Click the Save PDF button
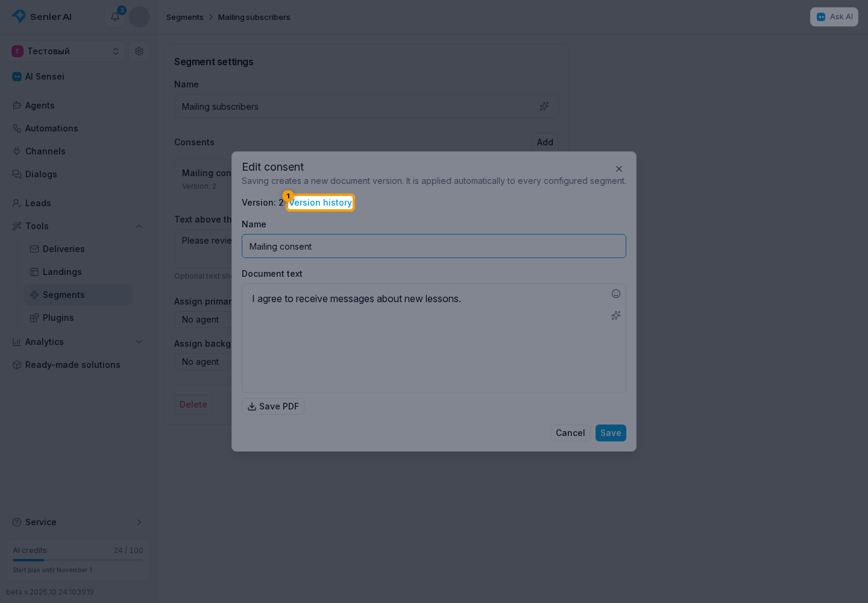Viewport: 868px width, 603px height. [273, 406]
